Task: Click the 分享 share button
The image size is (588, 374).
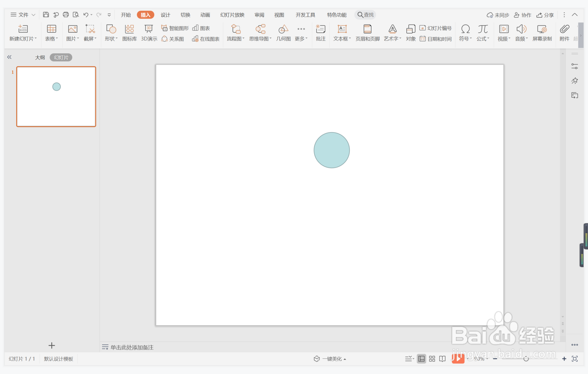Action: click(545, 15)
